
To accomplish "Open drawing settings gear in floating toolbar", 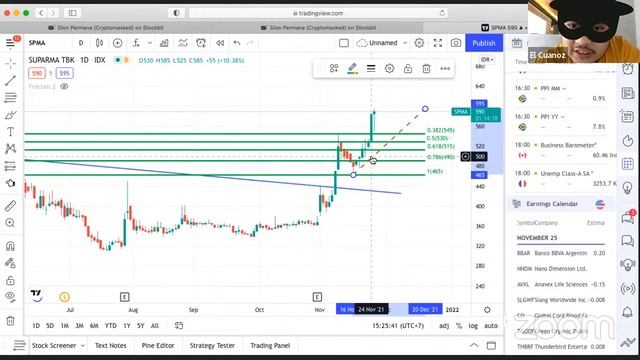I will (389, 69).
